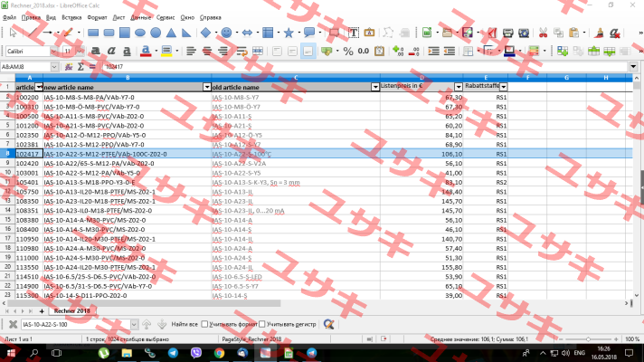This screenshot has width=644, height=362.
Task: Open new article name filter dropdown
Action: (x=207, y=87)
